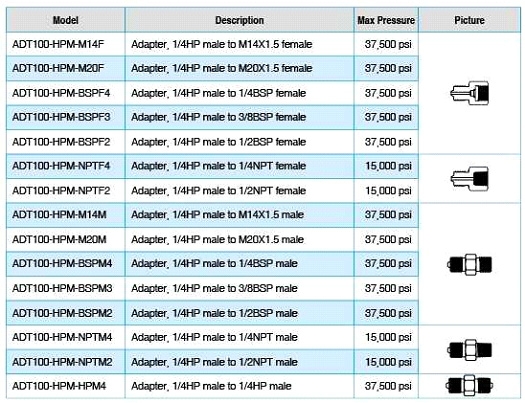Click model ADT100-HPM-M20F

click(x=58, y=68)
